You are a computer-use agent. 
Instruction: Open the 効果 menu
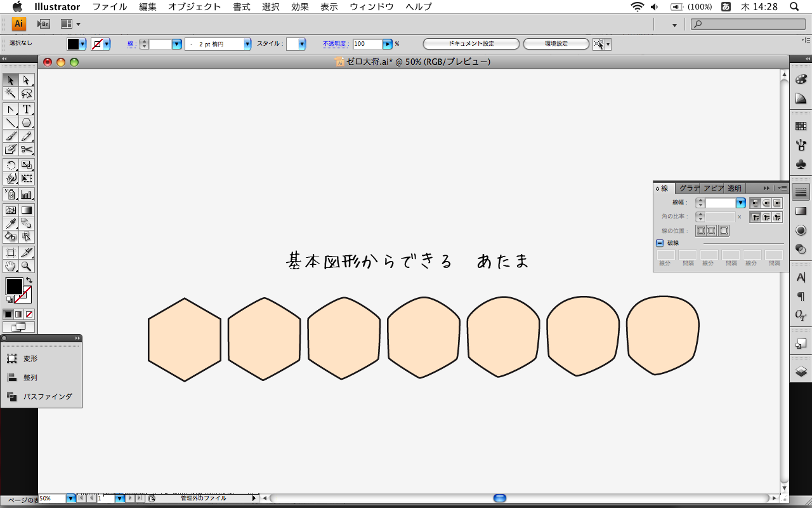coord(300,7)
